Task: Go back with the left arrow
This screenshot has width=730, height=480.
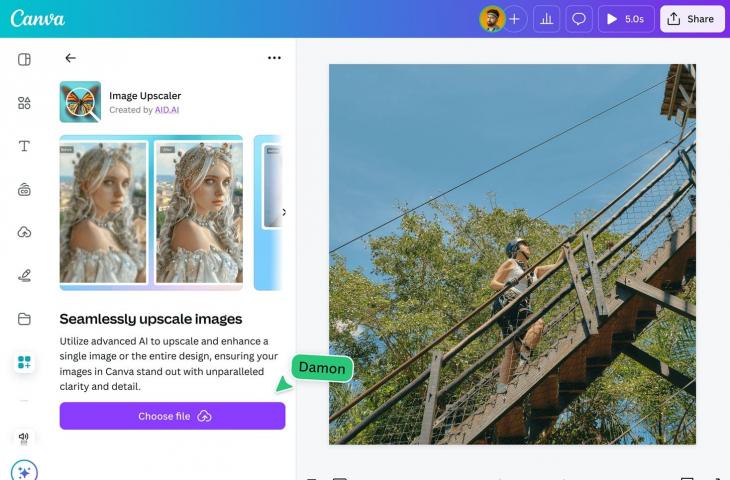Action: tap(70, 58)
